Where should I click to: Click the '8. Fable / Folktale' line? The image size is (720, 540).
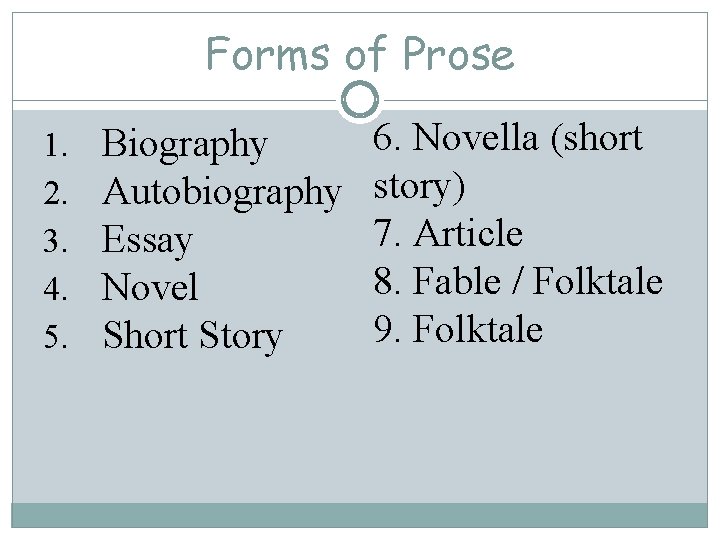point(518,282)
